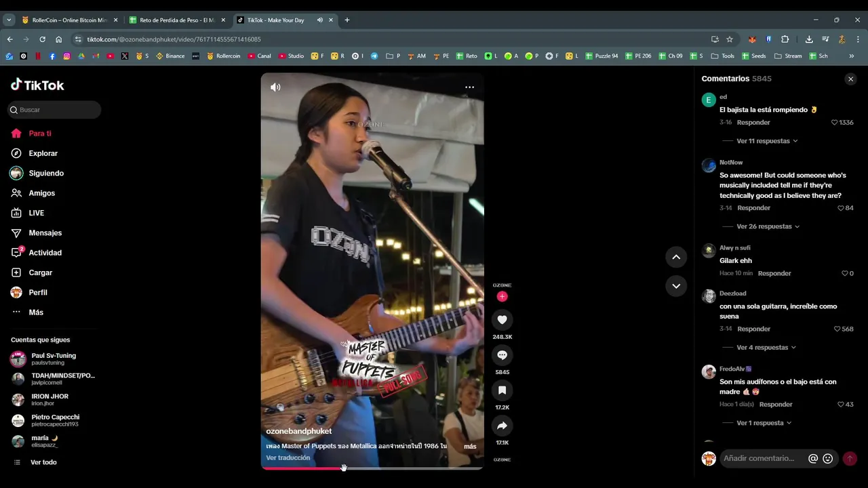Share the video using the arrow icon
The width and height of the screenshot is (868, 488).
coord(502,426)
